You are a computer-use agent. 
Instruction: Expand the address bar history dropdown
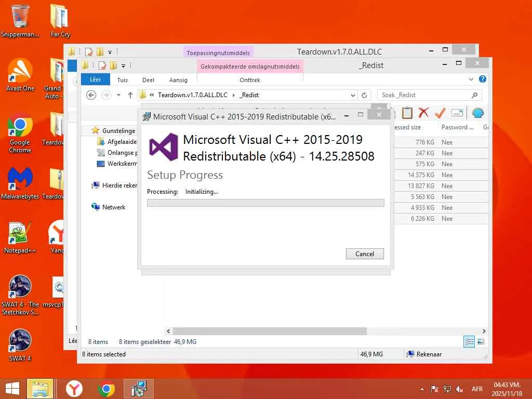[353, 96]
